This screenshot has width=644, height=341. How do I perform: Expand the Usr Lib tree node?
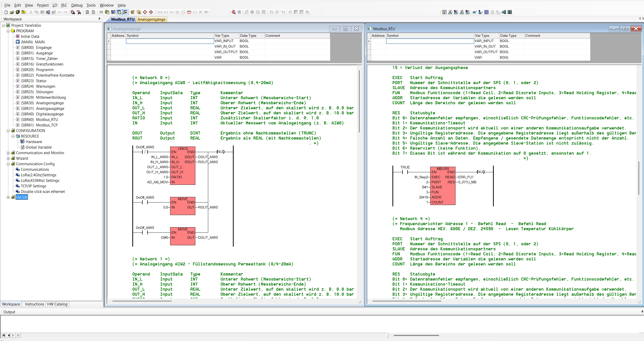click(x=8, y=197)
